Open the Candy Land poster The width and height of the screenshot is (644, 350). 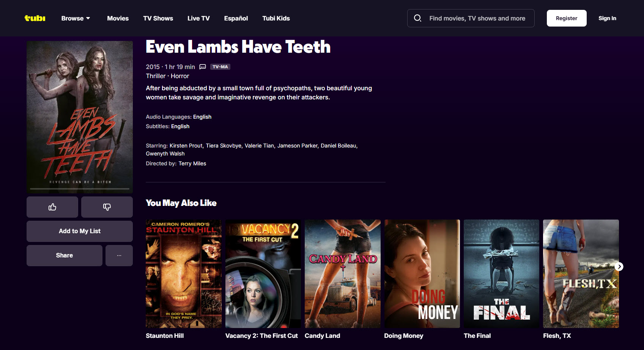pos(343,274)
